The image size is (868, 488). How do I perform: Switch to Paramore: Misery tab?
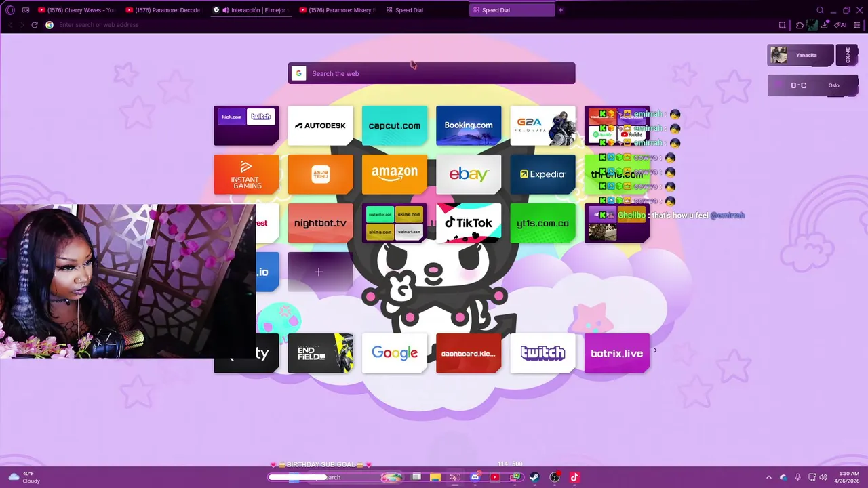[x=337, y=10]
